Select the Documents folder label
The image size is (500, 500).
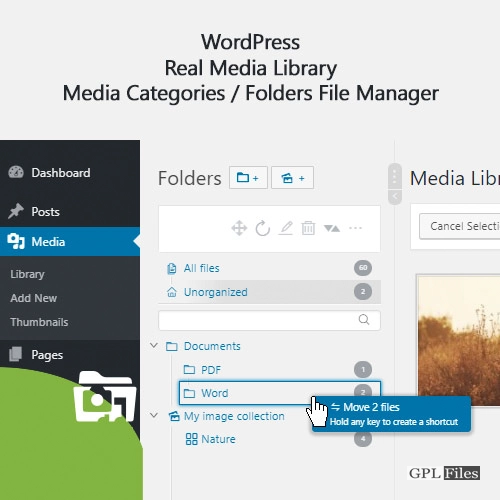212,346
